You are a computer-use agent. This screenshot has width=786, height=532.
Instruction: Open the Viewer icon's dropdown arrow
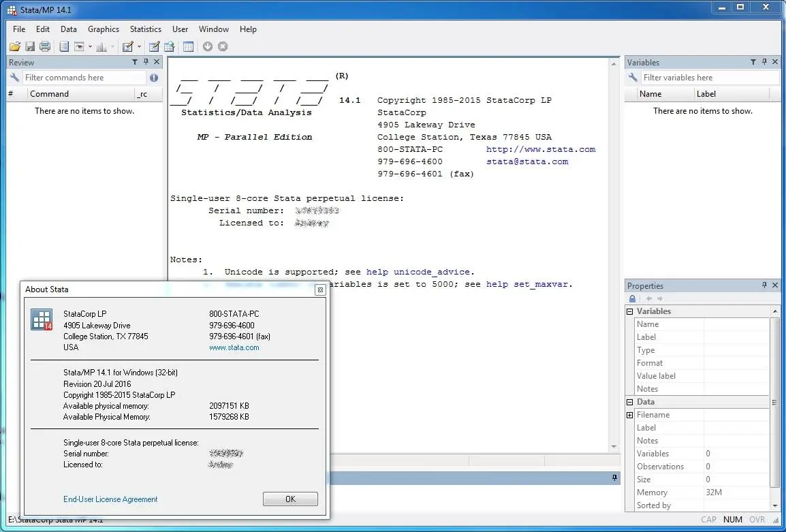tap(90, 46)
